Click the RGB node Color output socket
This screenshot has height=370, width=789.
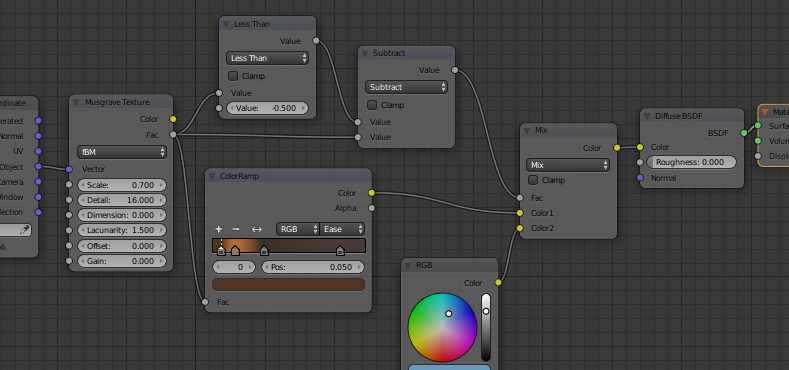498,282
